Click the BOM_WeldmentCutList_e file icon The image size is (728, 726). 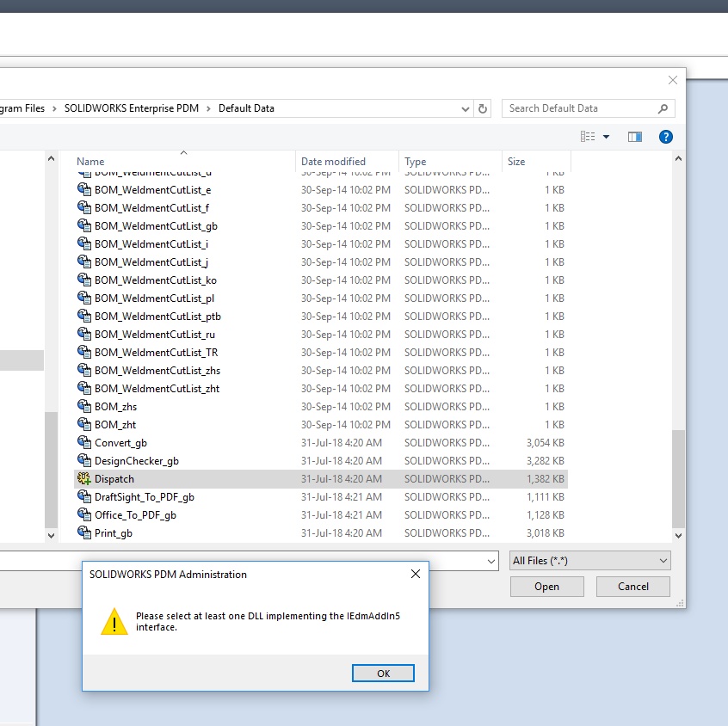84,189
